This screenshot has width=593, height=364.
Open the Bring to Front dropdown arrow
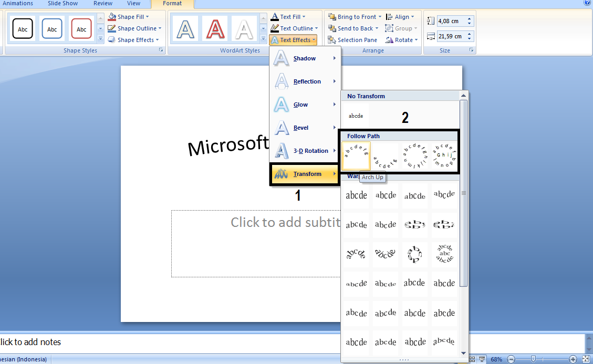[x=380, y=17]
